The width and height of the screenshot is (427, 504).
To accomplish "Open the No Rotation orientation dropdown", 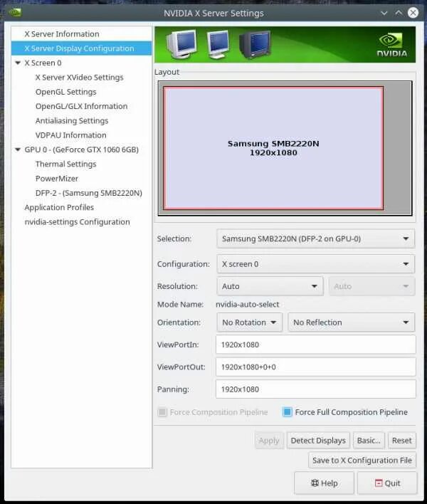I will tap(250, 322).
